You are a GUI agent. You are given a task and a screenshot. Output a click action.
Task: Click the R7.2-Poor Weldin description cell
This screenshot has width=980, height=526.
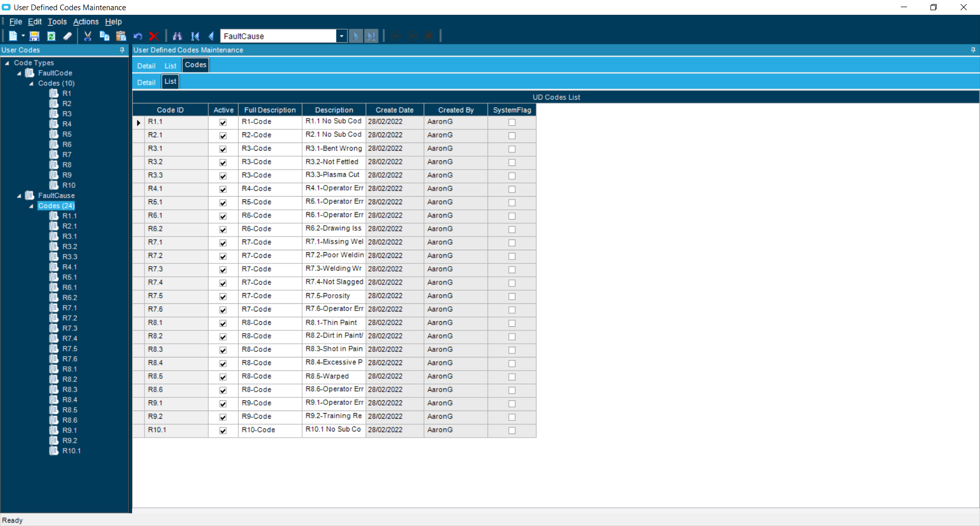coord(334,256)
